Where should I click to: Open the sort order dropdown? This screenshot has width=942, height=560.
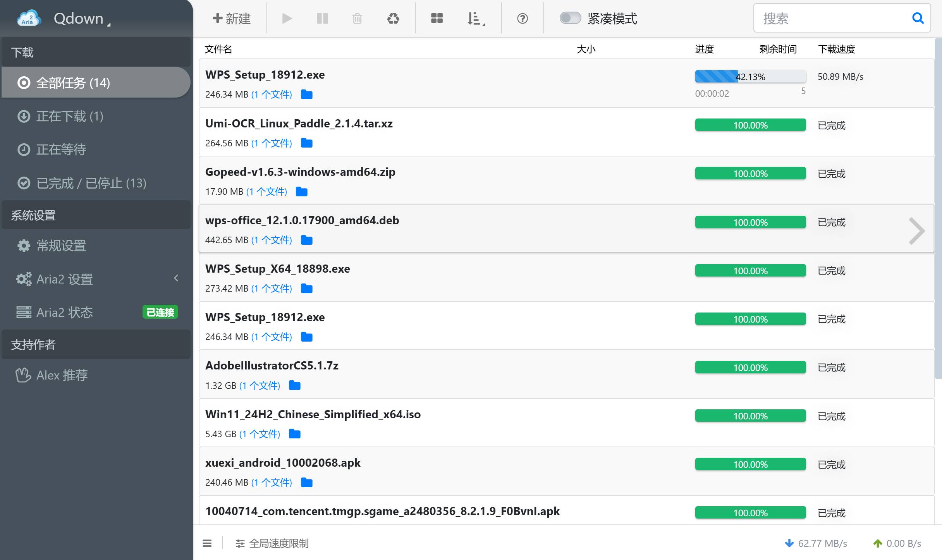pyautogui.click(x=476, y=18)
